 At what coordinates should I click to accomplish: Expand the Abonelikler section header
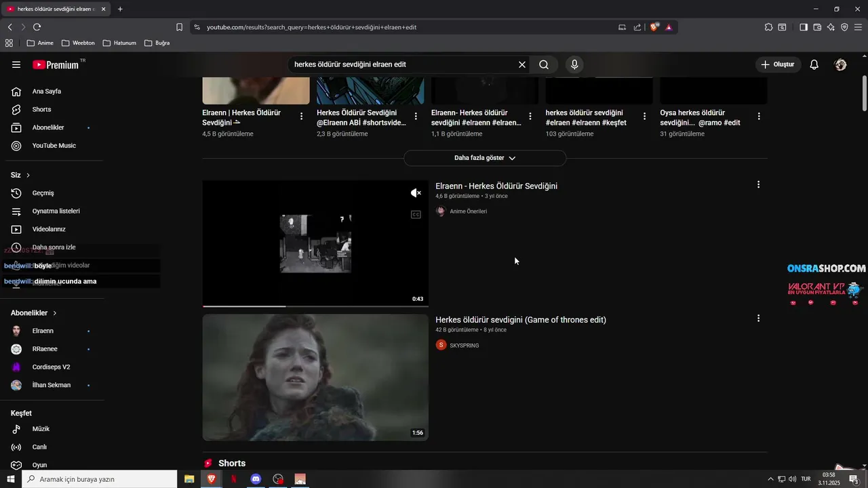34,313
